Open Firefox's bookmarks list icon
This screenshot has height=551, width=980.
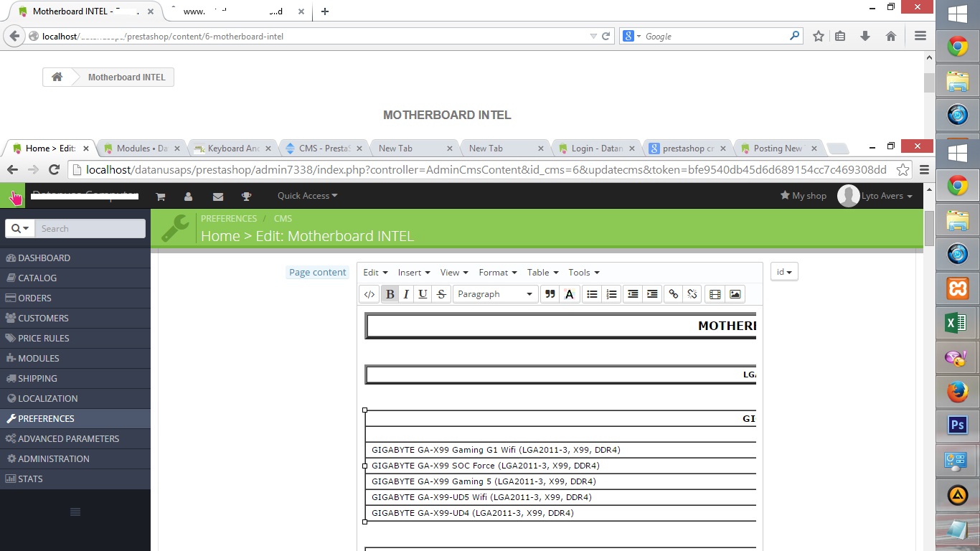[840, 36]
